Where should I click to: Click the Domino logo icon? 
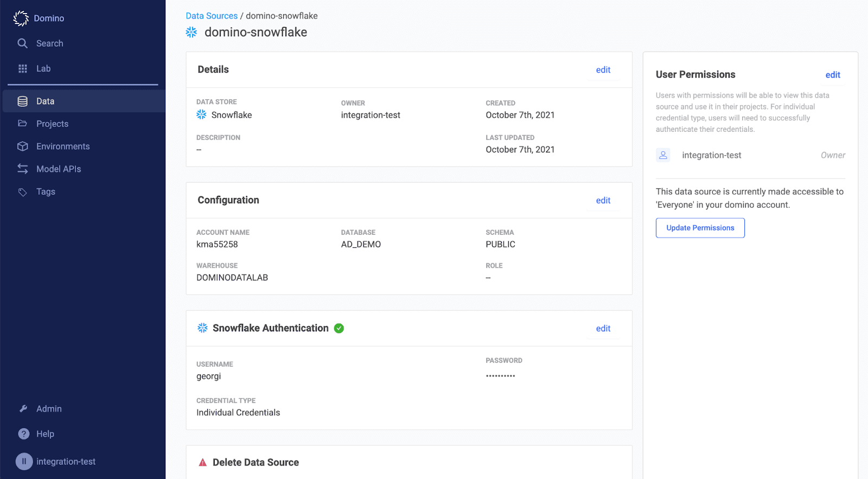coord(21,18)
